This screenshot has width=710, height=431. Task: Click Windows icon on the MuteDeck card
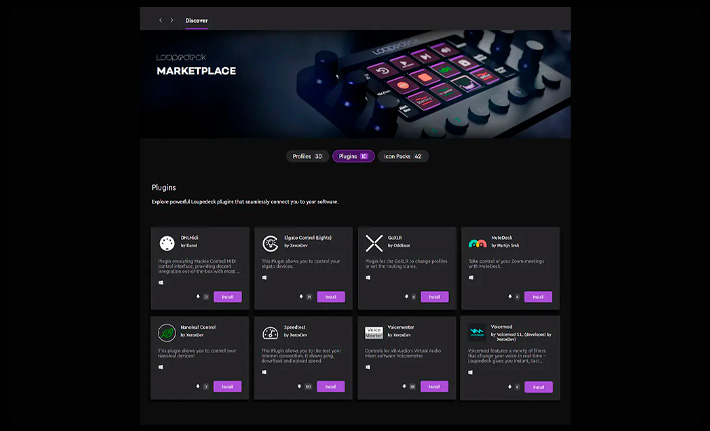pos(471,278)
